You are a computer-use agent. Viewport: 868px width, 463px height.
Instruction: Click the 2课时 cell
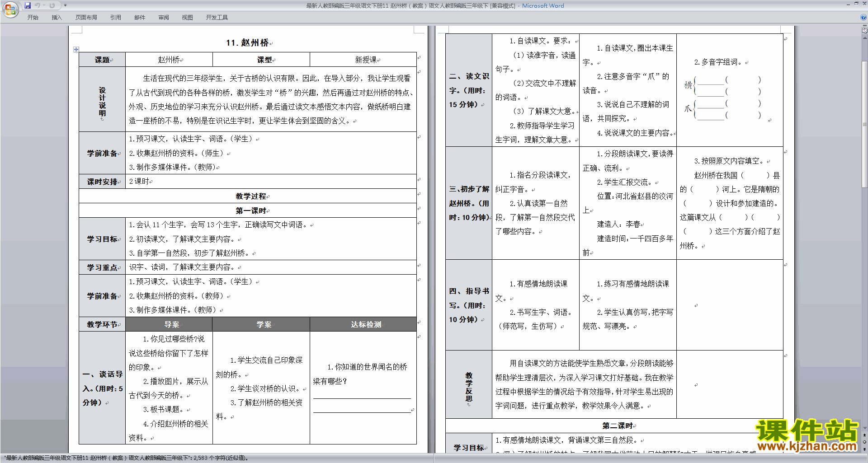[271, 182]
